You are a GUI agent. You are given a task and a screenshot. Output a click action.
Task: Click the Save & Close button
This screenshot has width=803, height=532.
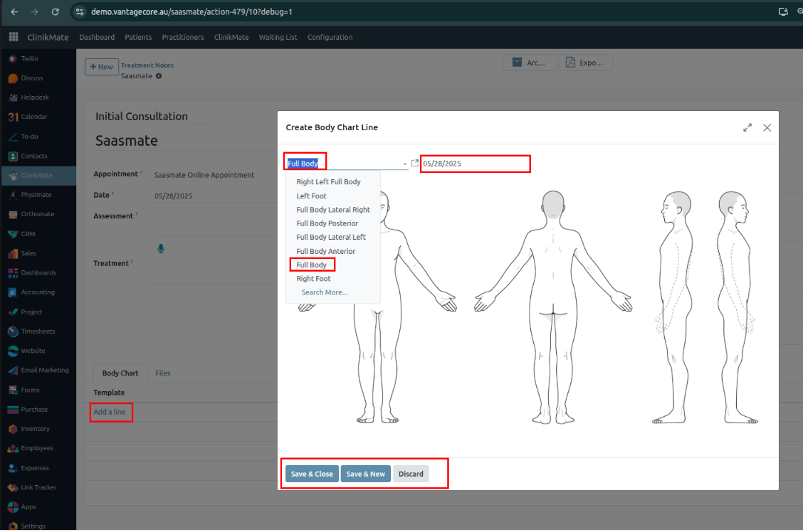pyautogui.click(x=312, y=474)
